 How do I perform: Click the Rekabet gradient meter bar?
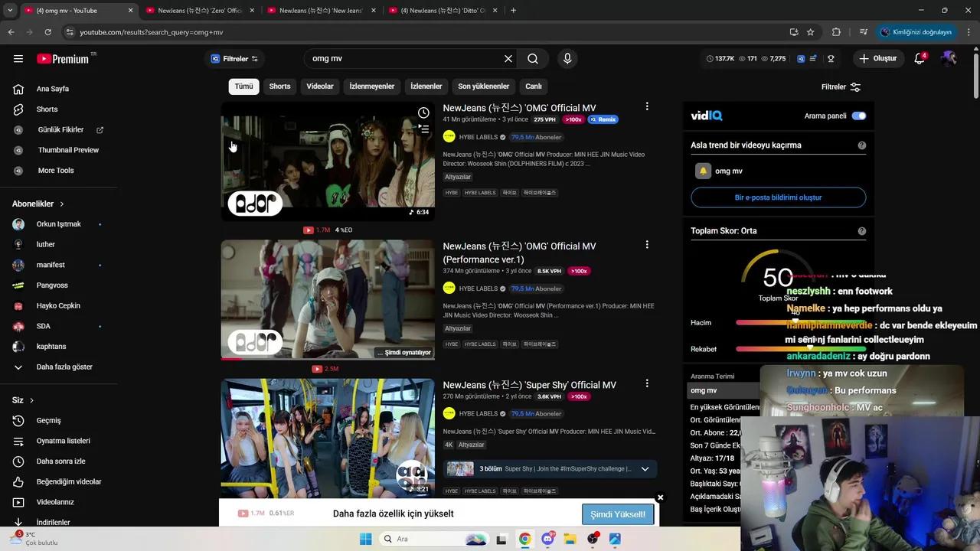(801, 349)
